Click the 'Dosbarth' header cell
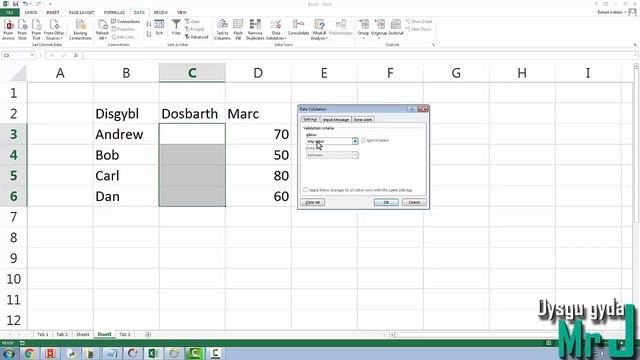The height and width of the screenshot is (360, 640). [x=192, y=113]
